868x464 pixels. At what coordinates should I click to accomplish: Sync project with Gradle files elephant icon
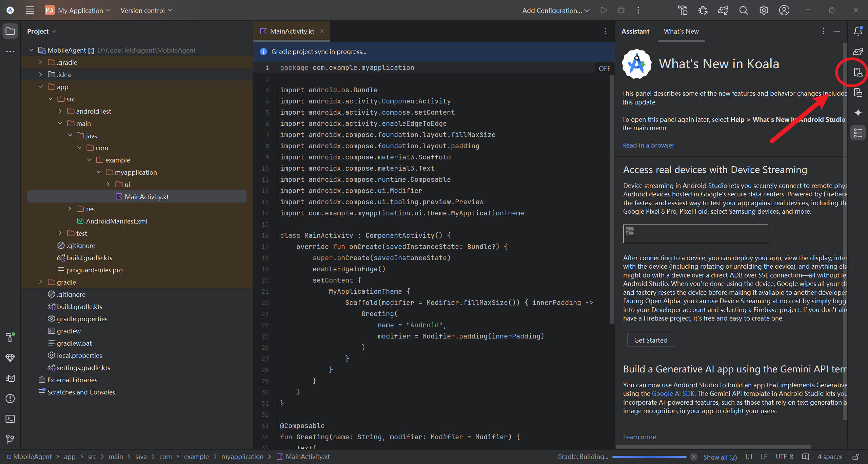(723, 10)
